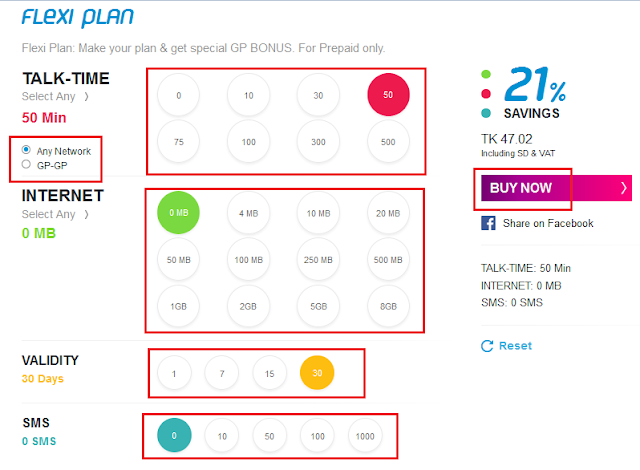Click the Reset circular arrow icon
This screenshot has width=640, height=470.
coord(487,346)
